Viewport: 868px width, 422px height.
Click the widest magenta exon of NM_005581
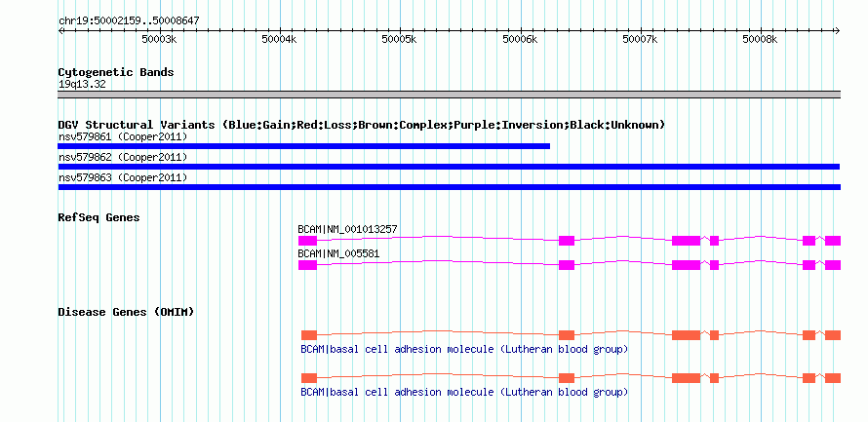coord(686,265)
